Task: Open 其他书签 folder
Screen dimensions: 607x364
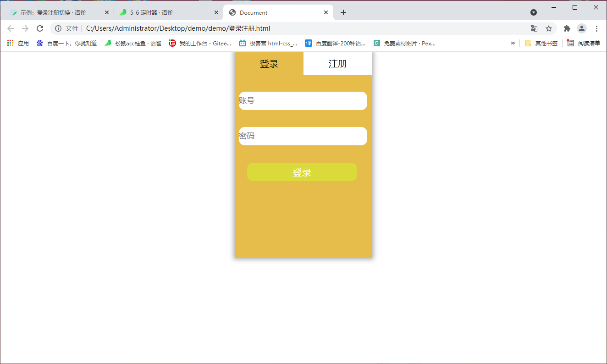Action: point(541,43)
